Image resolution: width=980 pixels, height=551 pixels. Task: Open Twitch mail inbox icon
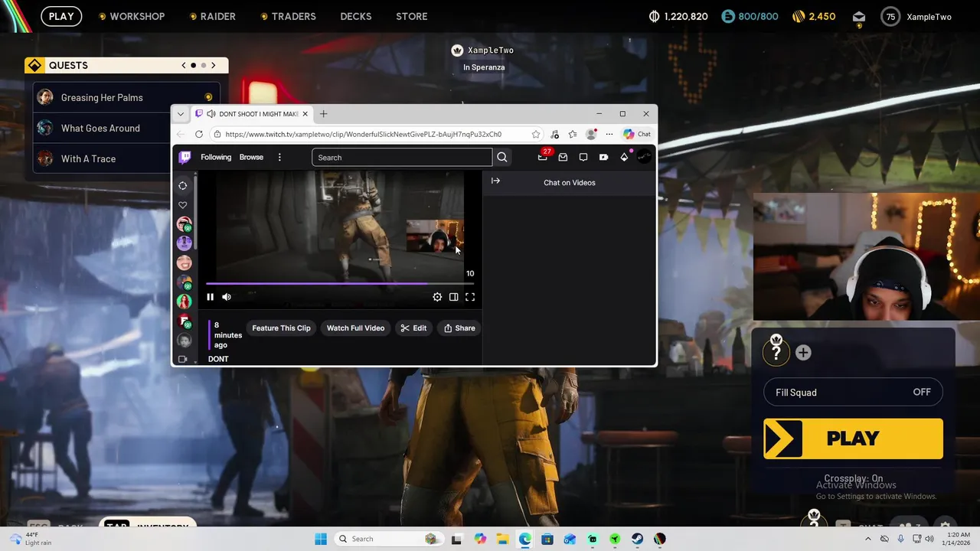[x=563, y=157]
